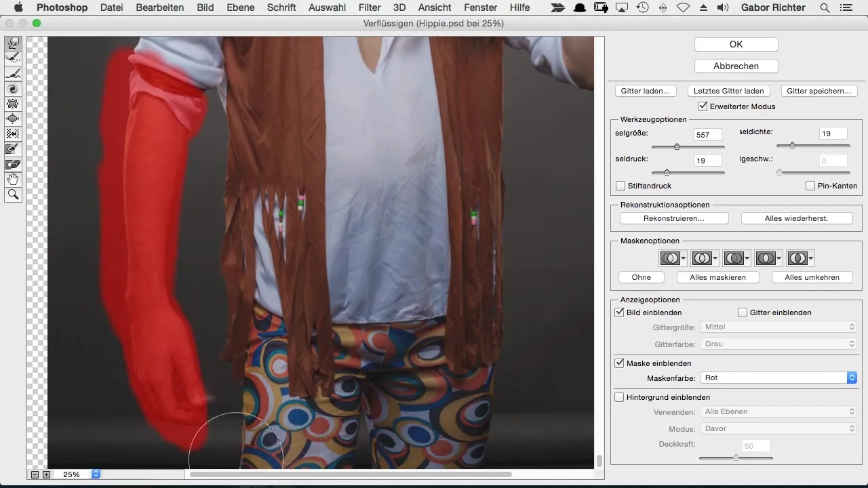Select the Twirl Clockwise tool

pos(14,89)
